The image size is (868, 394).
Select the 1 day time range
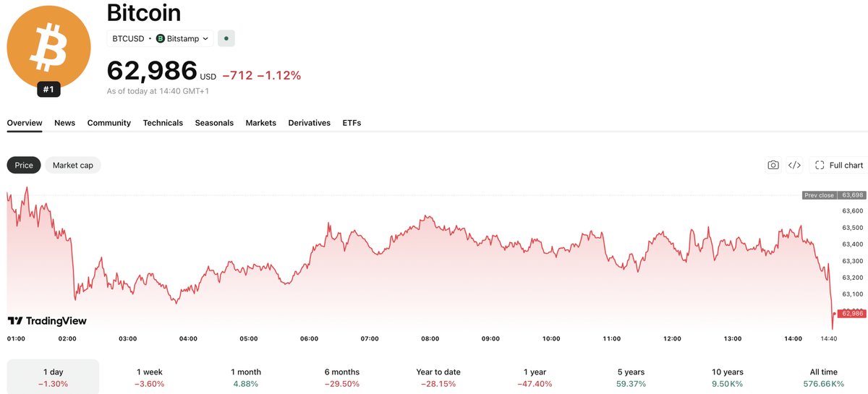54,377
